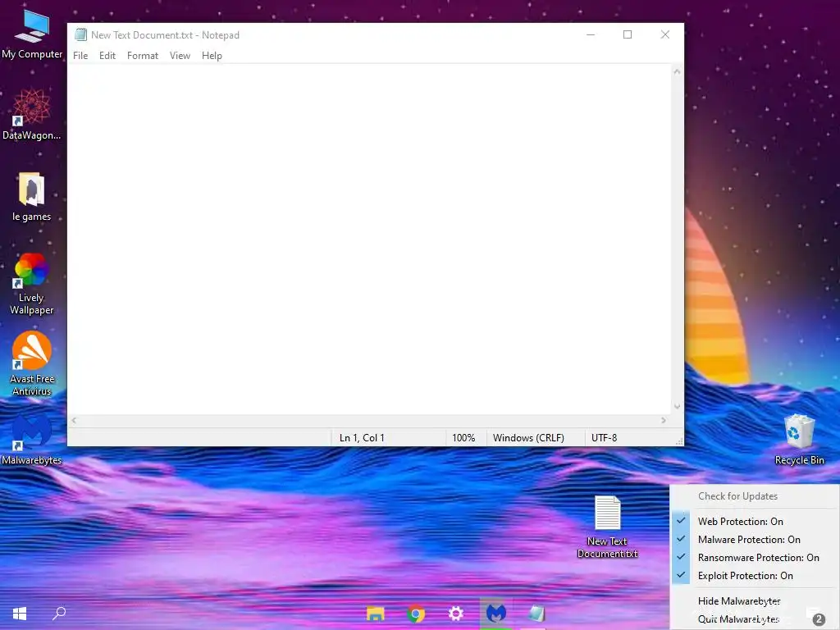Open Settings gear on taskbar

[456, 614]
